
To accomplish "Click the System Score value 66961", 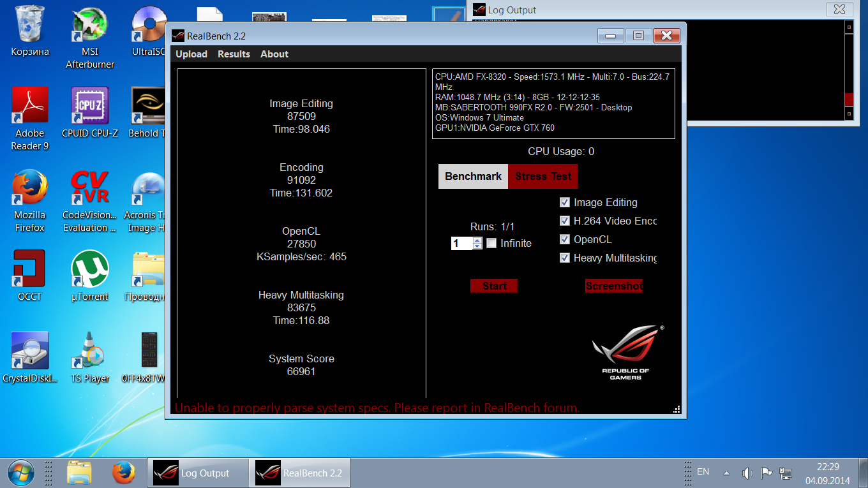I will click(301, 371).
